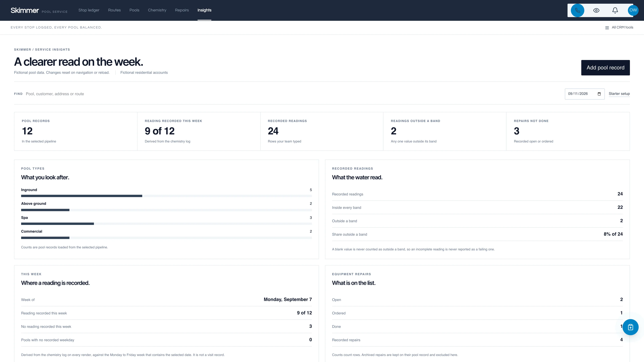Click the Skimmer logo
This screenshot has width=644, height=362.
[24, 10]
